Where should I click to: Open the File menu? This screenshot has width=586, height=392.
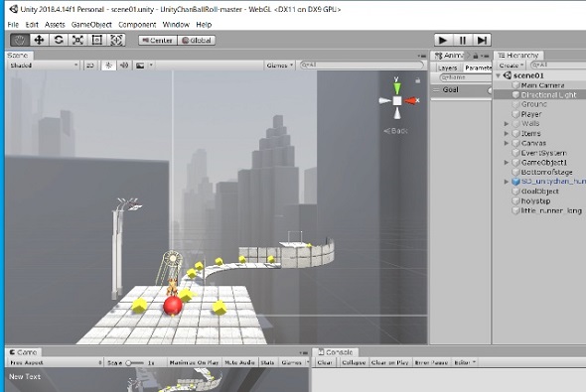tap(13, 25)
